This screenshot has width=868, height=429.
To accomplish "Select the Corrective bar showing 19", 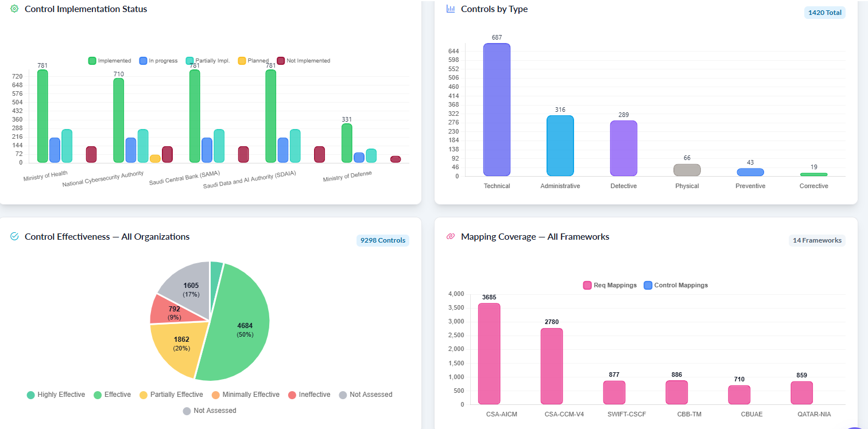I will 814,174.
